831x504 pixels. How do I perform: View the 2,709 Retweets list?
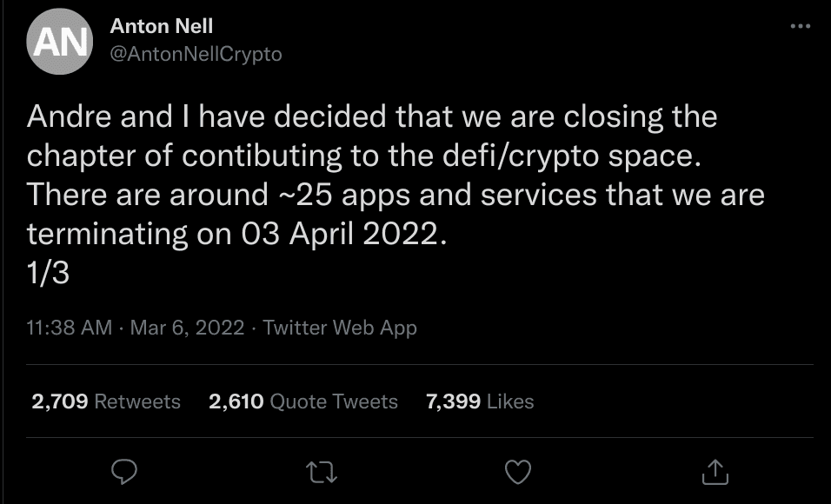(x=105, y=401)
